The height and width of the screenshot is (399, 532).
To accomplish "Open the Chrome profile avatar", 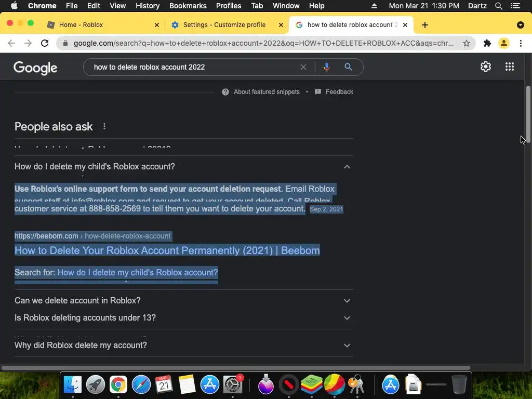I will [504, 43].
